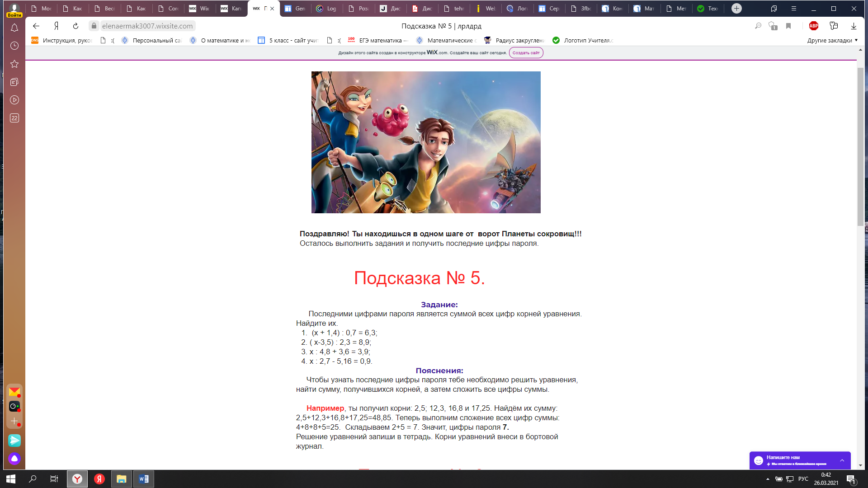The image size is (868, 488).
Task: Open history clock icon in sidebar
Action: tap(14, 46)
